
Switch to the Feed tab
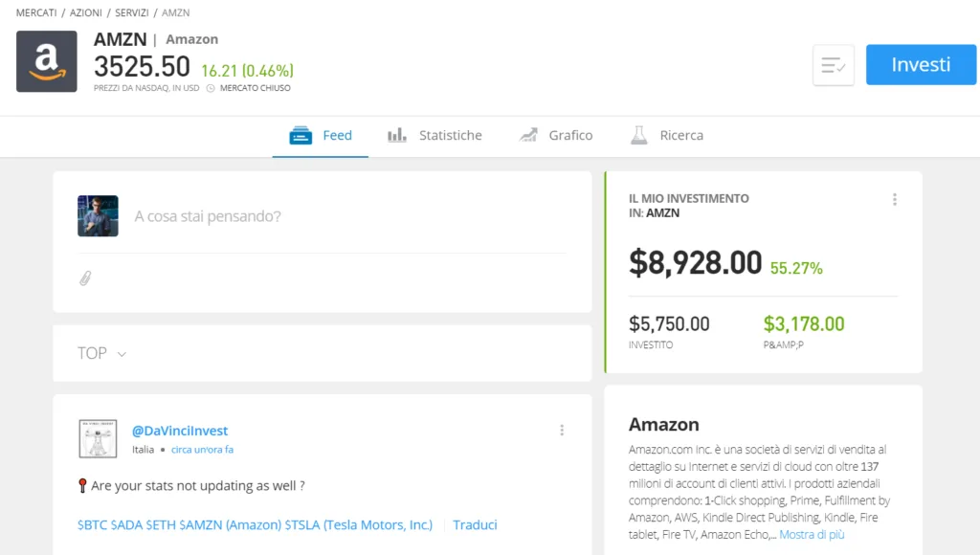pos(320,135)
